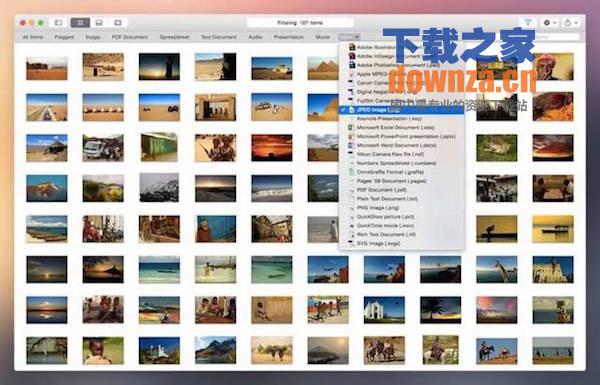Toggle the funnel filter icon
600x385 pixels.
(528, 23)
